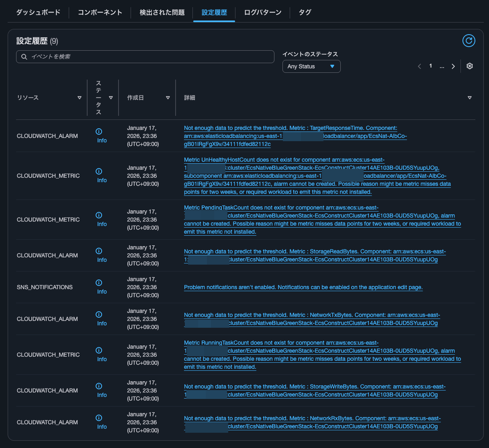Click the イベントを検索 search field
This screenshot has height=448, width=489.
tap(149, 57)
